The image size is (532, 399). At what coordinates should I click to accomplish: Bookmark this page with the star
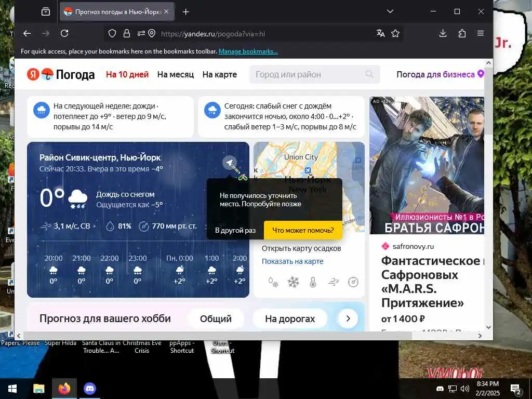pos(395,33)
